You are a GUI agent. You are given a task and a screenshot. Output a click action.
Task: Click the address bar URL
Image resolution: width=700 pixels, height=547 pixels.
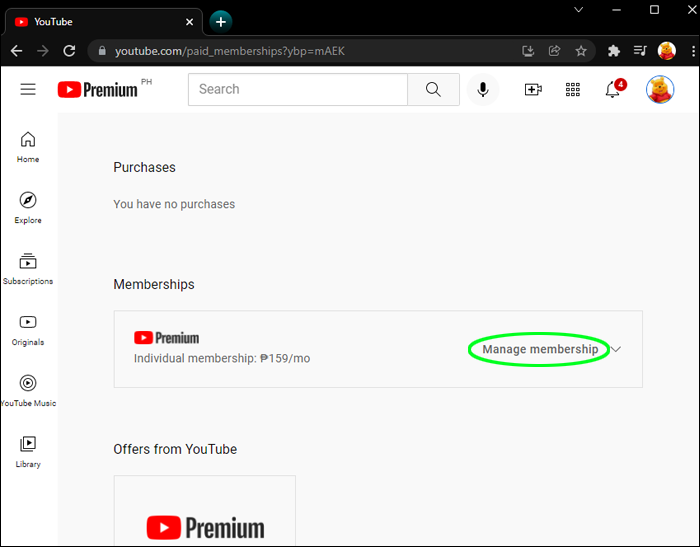point(230,51)
